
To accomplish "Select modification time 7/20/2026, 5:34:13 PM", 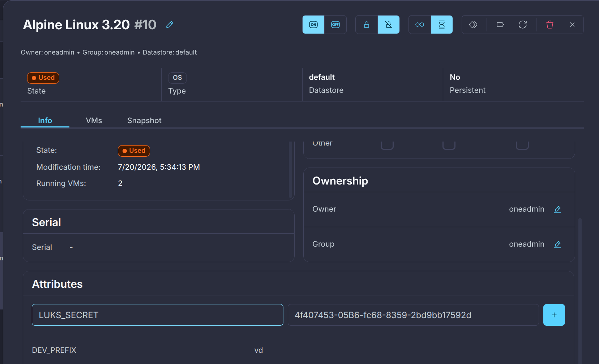I will 159,167.
